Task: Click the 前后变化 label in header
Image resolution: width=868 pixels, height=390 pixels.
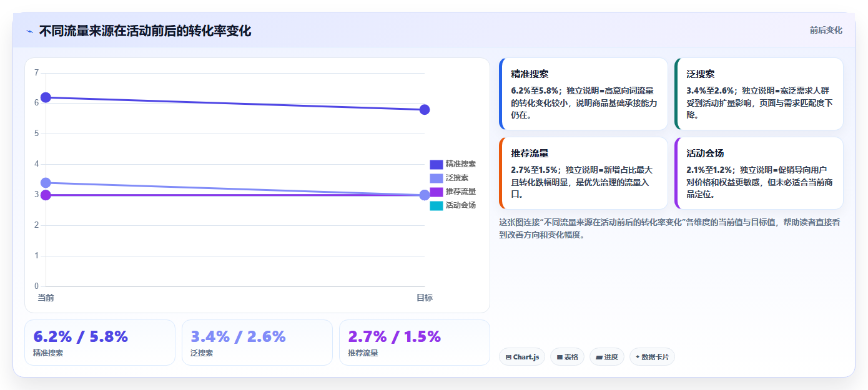Action: pyautogui.click(x=826, y=30)
